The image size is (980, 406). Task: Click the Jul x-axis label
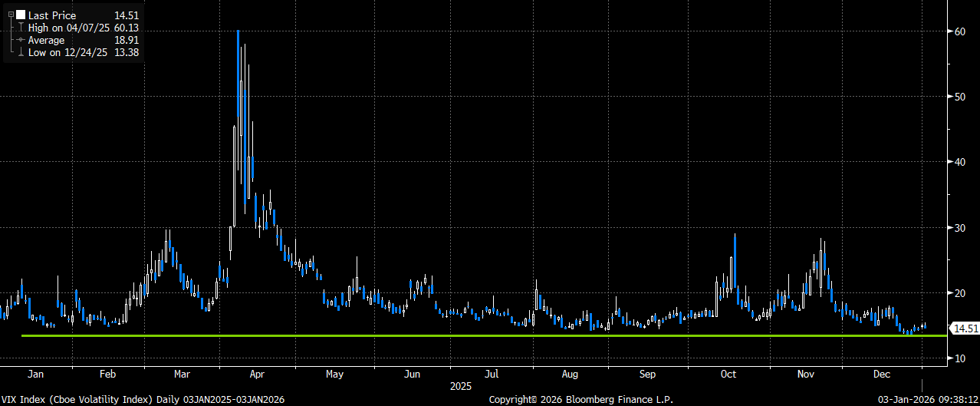point(492,375)
